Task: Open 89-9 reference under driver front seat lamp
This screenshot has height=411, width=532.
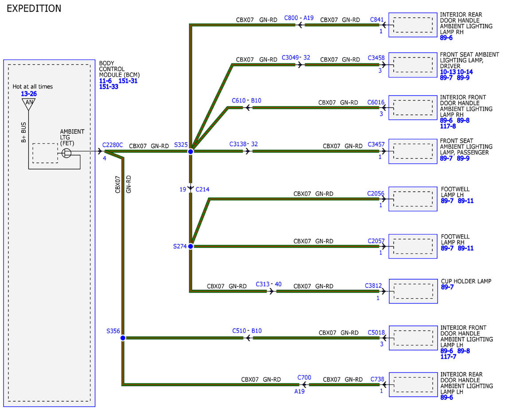Action: [463, 78]
